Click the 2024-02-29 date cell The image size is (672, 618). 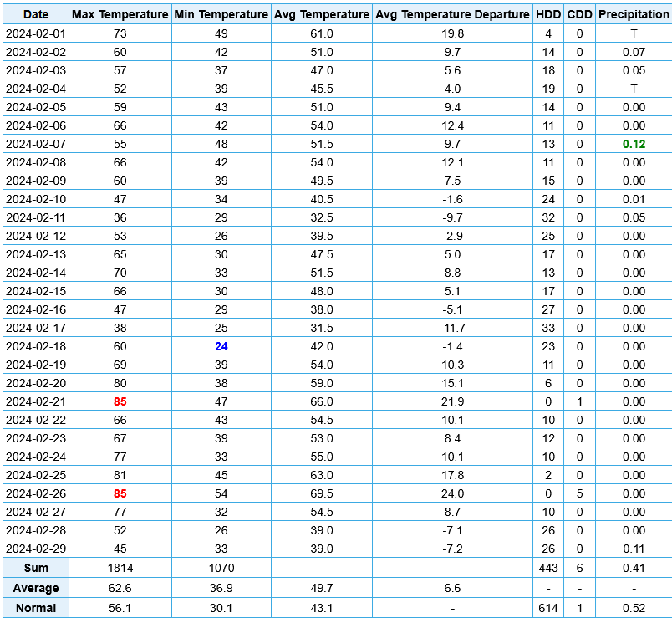coord(35,549)
